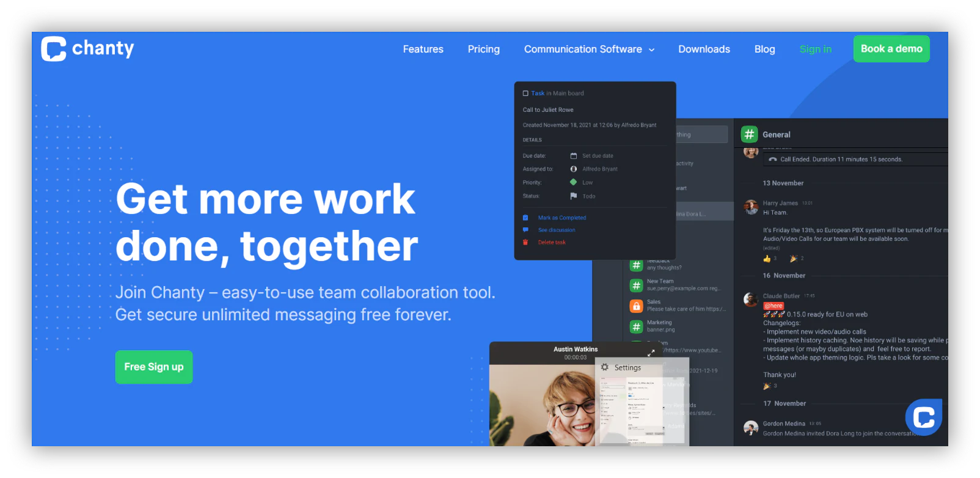The width and height of the screenshot is (980, 478).
Task: Click the thumbs-up reaction on Harry James's message
Action: click(x=767, y=259)
